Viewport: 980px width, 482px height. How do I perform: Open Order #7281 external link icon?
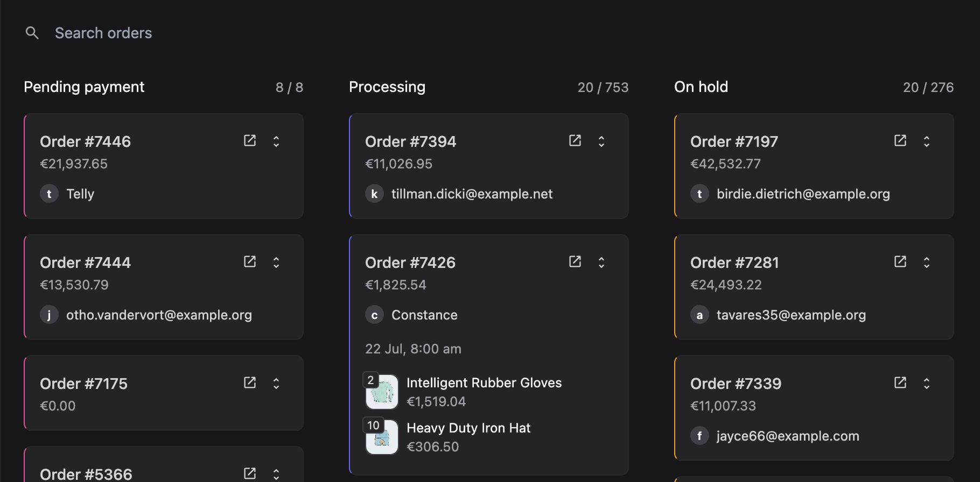point(900,261)
